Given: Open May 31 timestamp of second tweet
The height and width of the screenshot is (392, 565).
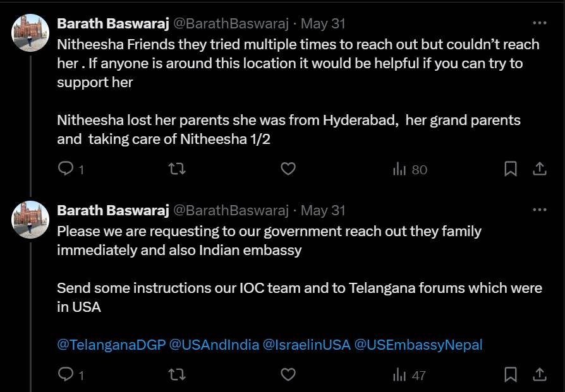Looking at the screenshot, I should [x=323, y=210].
